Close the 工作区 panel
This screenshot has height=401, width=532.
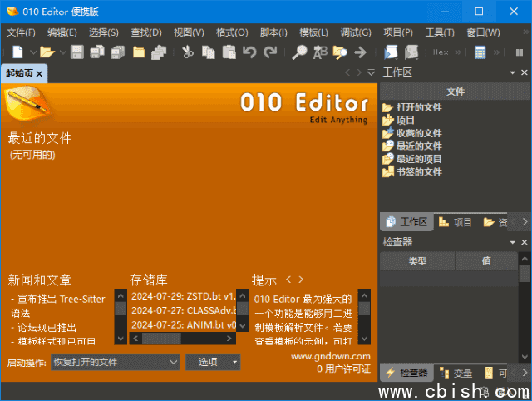(525, 72)
